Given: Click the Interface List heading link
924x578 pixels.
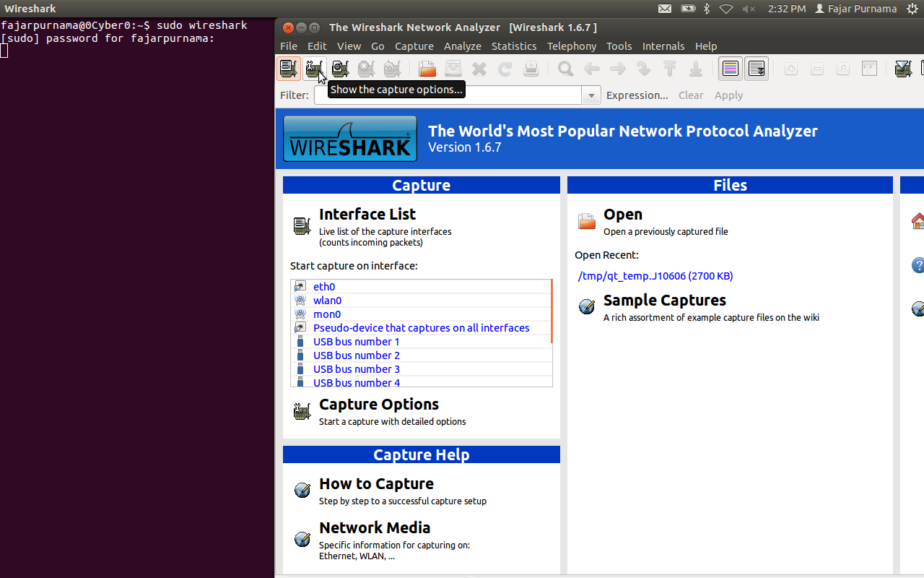Looking at the screenshot, I should point(367,214).
